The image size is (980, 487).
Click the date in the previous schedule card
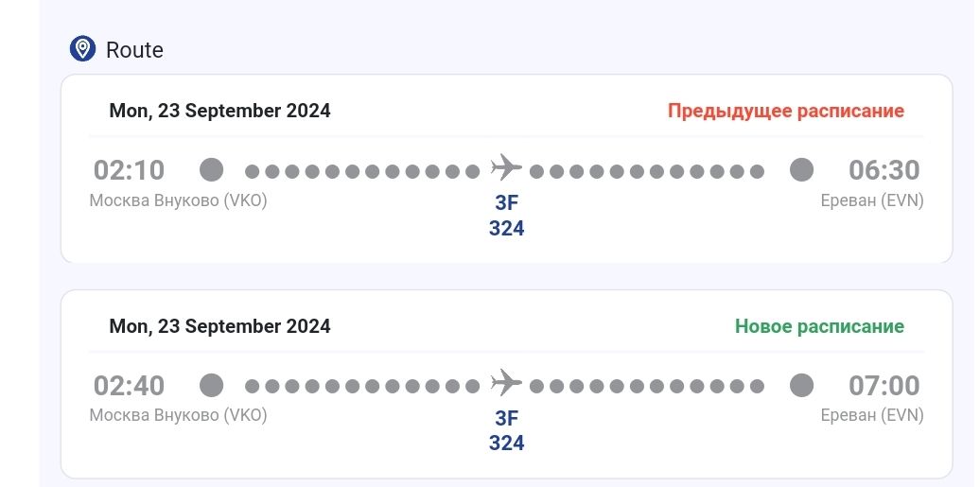click(219, 111)
